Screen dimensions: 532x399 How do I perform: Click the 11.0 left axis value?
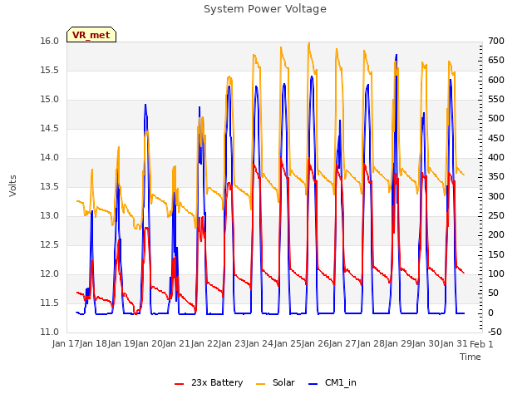(x=50, y=332)
